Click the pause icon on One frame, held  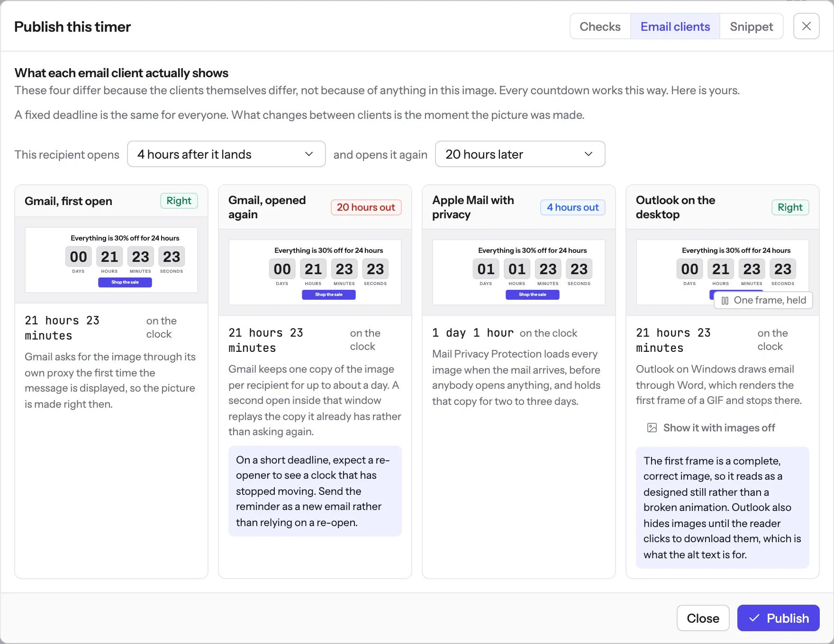pos(725,301)
